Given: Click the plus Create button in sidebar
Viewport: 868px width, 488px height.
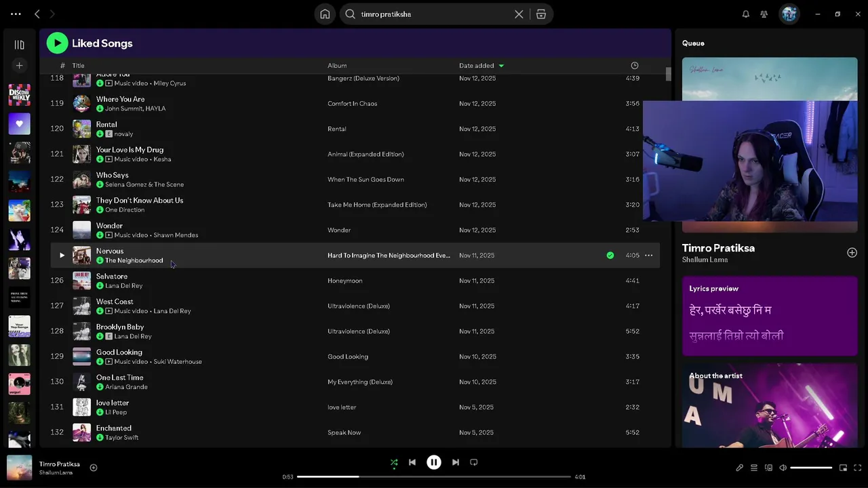Looking at the screenshot, I should [x=19, y=66].
